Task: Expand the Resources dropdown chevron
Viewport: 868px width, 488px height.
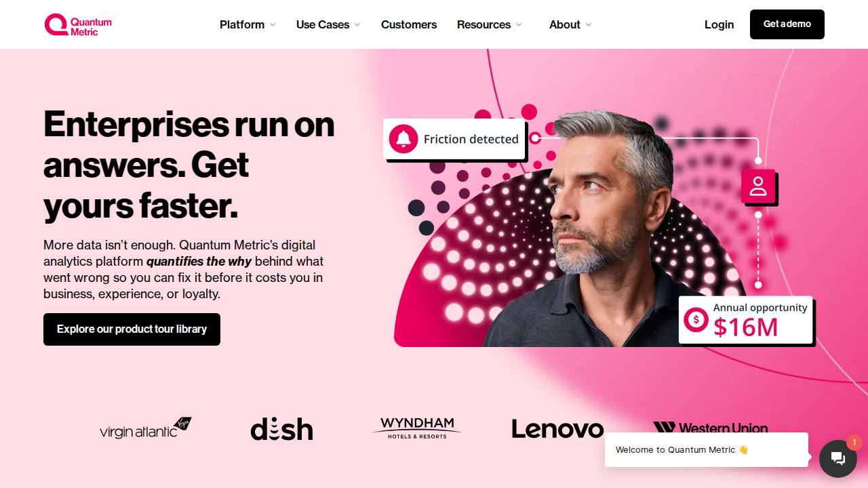Action: coord(519,25)
